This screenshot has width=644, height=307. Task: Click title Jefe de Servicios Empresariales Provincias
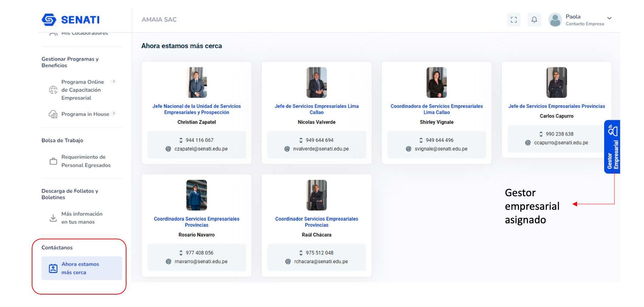click(557, 106)
